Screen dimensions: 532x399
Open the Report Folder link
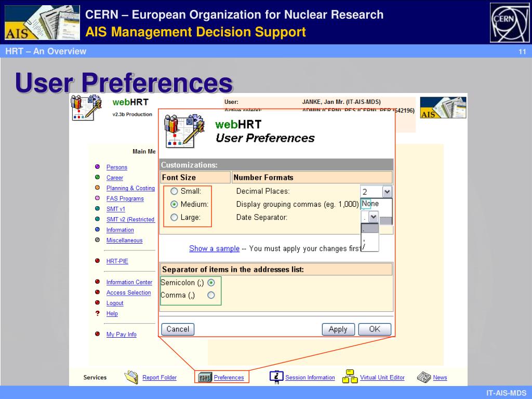(x=159, y=378)
